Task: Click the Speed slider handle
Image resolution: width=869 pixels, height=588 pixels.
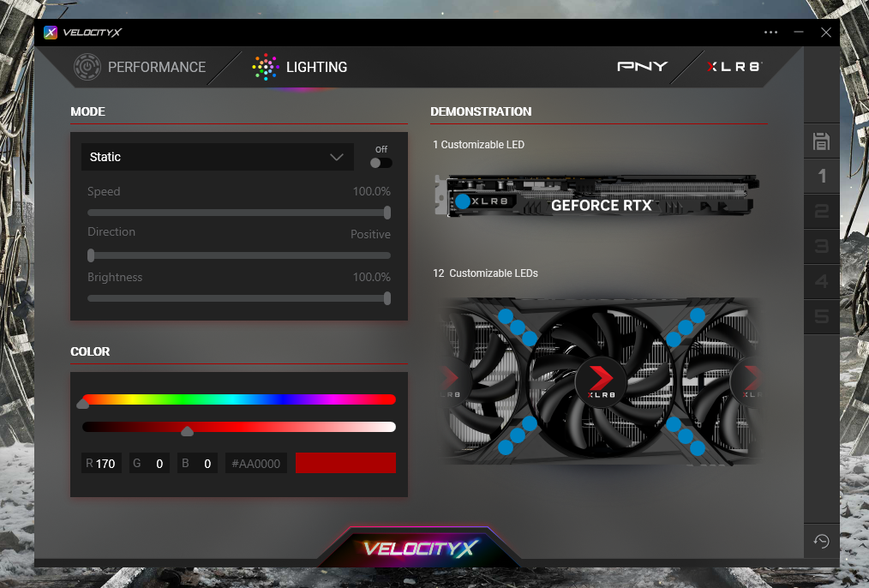Action: coord(387,213)
